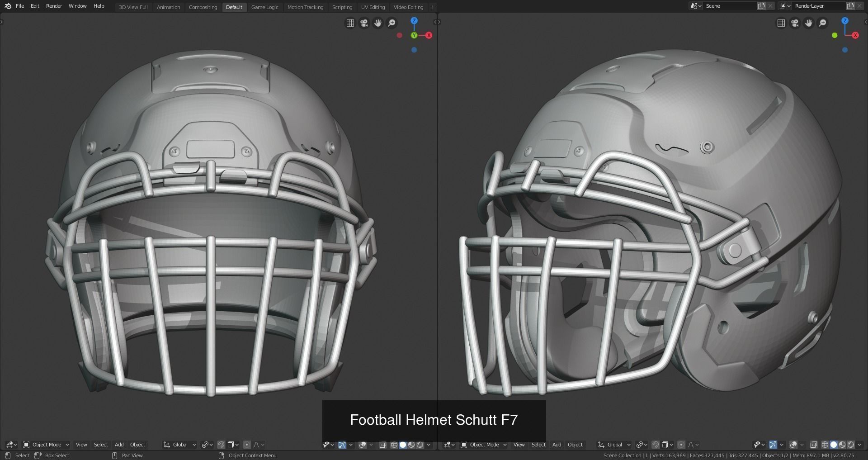Viewport: 868px width, 460px height.
Task: Click the X axis on right viewport gizmo
Action: point(855,35)
